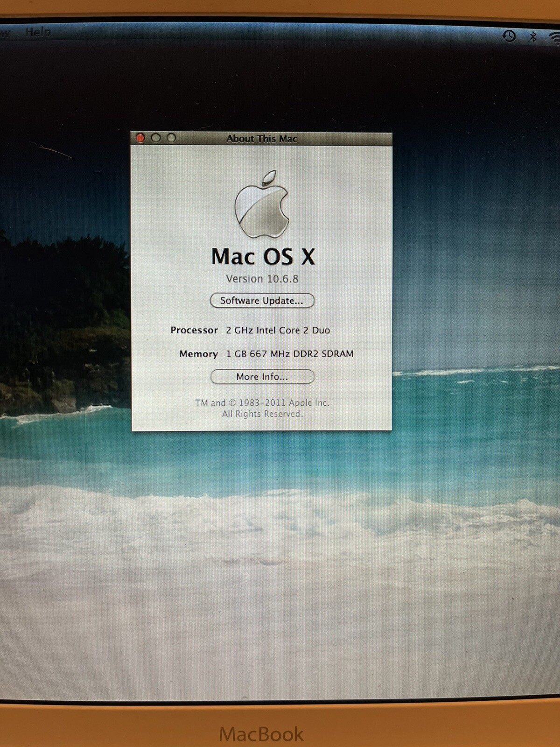The width and height of the screenshot is (560, 747).
Task: Select the '1 GB 667 MHz DDR2 SDRAM' text
Action: tap(290, 354)
